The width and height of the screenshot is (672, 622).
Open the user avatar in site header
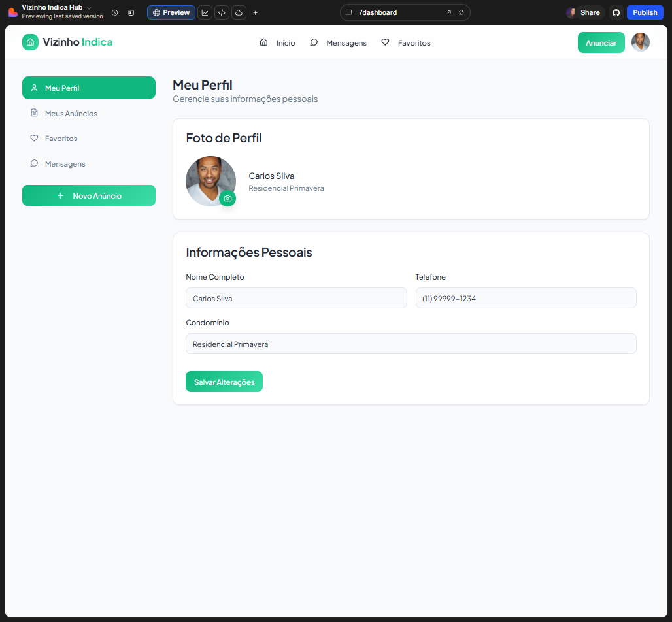tap(640, 42)
